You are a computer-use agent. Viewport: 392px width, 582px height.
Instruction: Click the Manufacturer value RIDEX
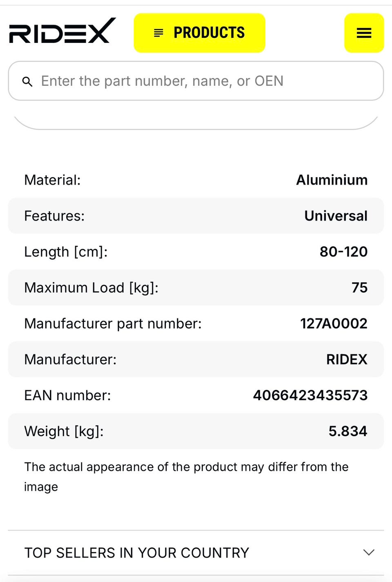[347, 359]
